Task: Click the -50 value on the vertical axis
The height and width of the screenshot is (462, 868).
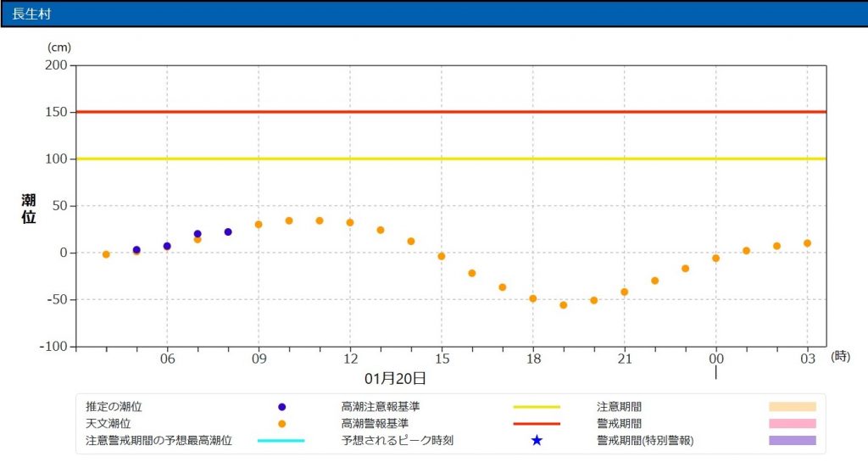Action: pos(56,299)
